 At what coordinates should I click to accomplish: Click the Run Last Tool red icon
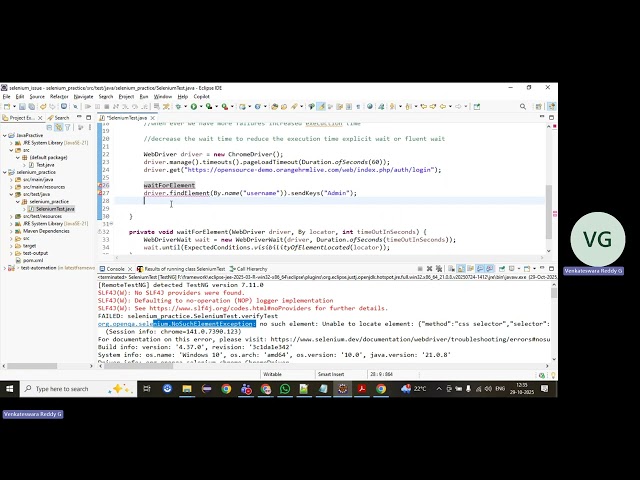(224, 107)
